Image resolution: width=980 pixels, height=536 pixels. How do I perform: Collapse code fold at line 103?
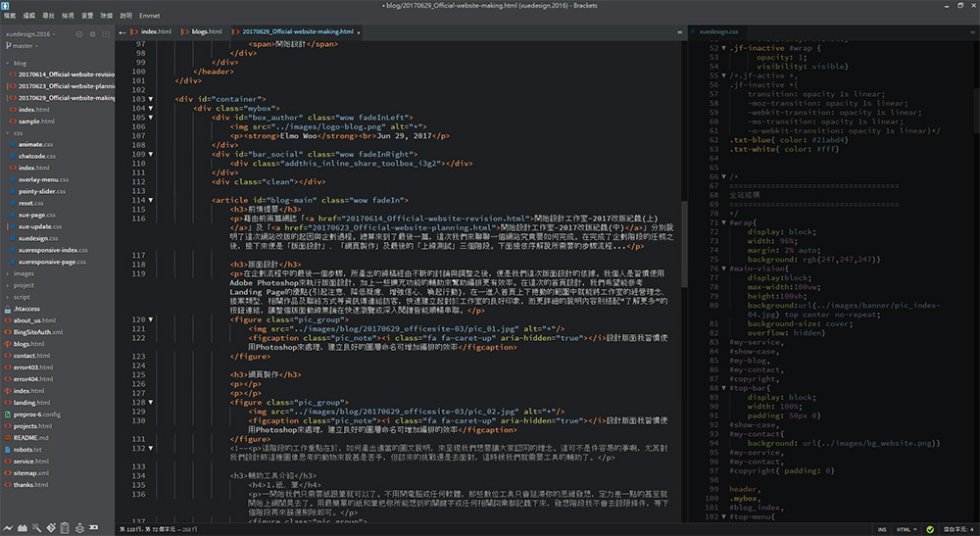(x=150, y=99)
